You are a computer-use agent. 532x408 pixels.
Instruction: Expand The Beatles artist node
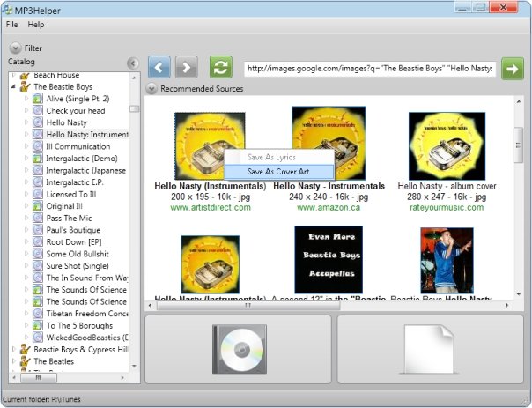pos(13,361)
